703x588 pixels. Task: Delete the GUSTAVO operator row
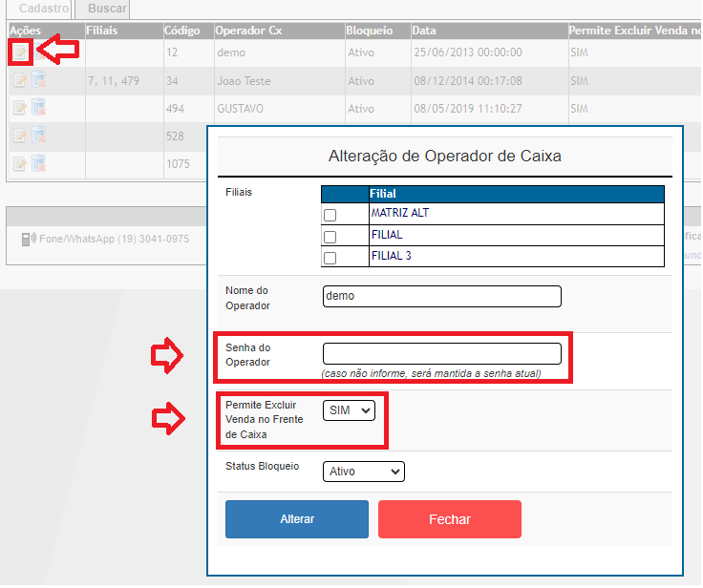click(x=38, y=109)
